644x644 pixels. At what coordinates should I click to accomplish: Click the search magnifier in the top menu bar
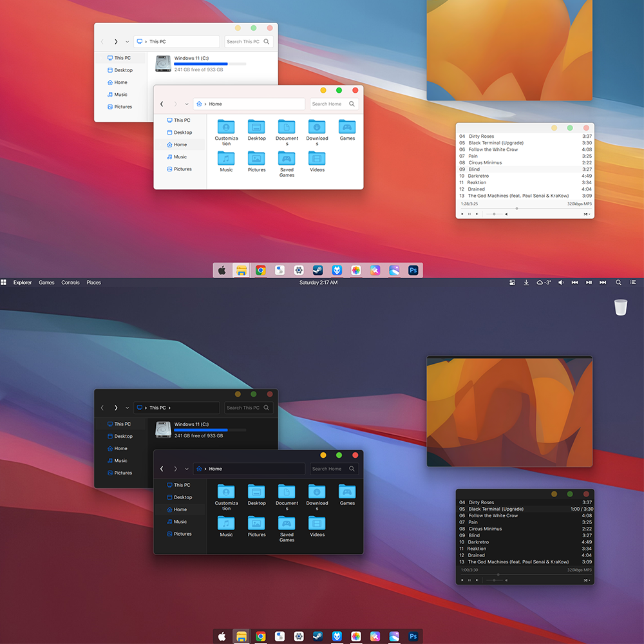tap(618, 283)
